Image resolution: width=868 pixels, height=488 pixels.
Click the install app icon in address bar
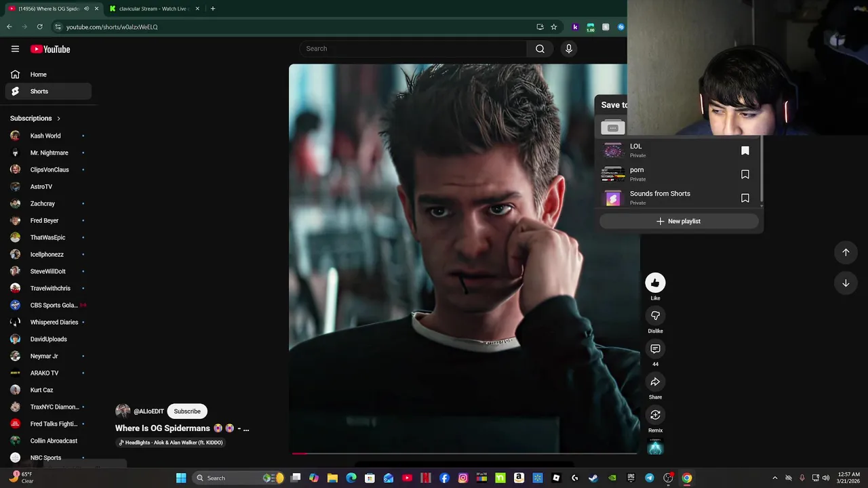(540, 26)
